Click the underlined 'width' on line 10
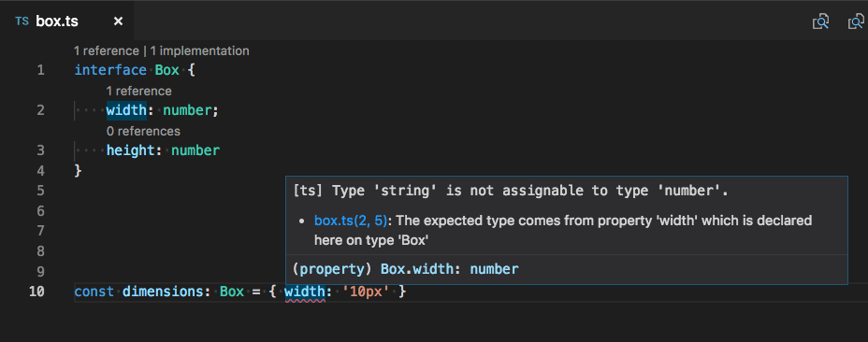 click(305, 292)
